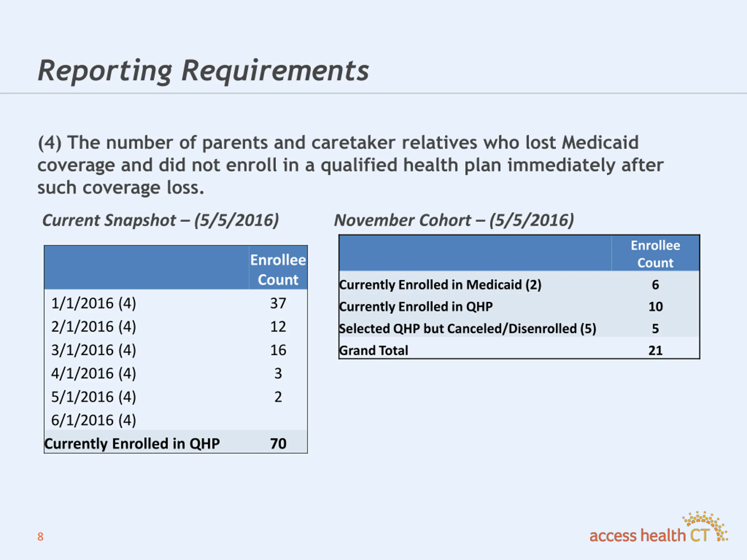Select Selected QHP but Canceled/Disenrolled (5) row
Screen dimensions: 747x560
point(519,328)
